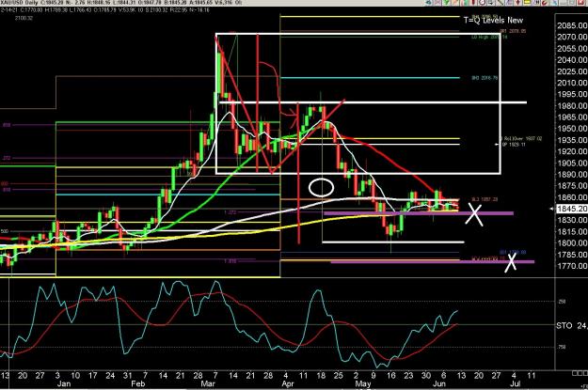Screen dimensions: 588x390
Task: Click the Apr month label
Action: 288,384
